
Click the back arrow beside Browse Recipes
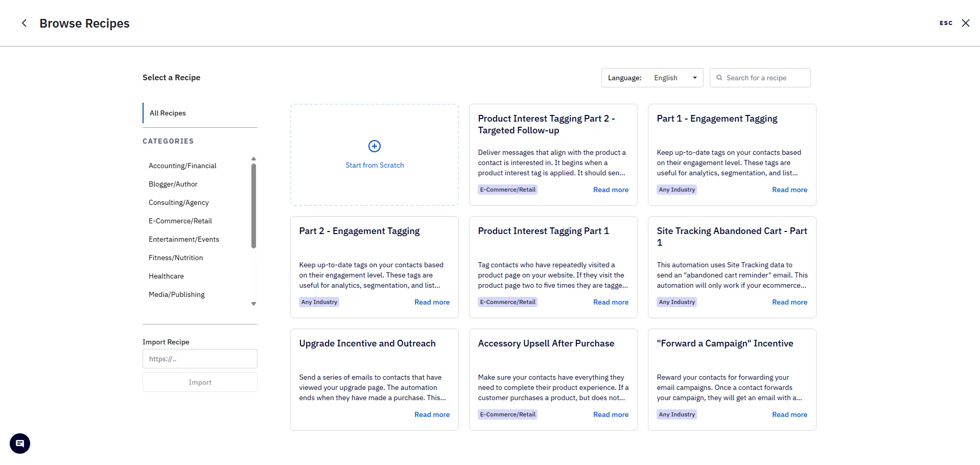[24, 23]
